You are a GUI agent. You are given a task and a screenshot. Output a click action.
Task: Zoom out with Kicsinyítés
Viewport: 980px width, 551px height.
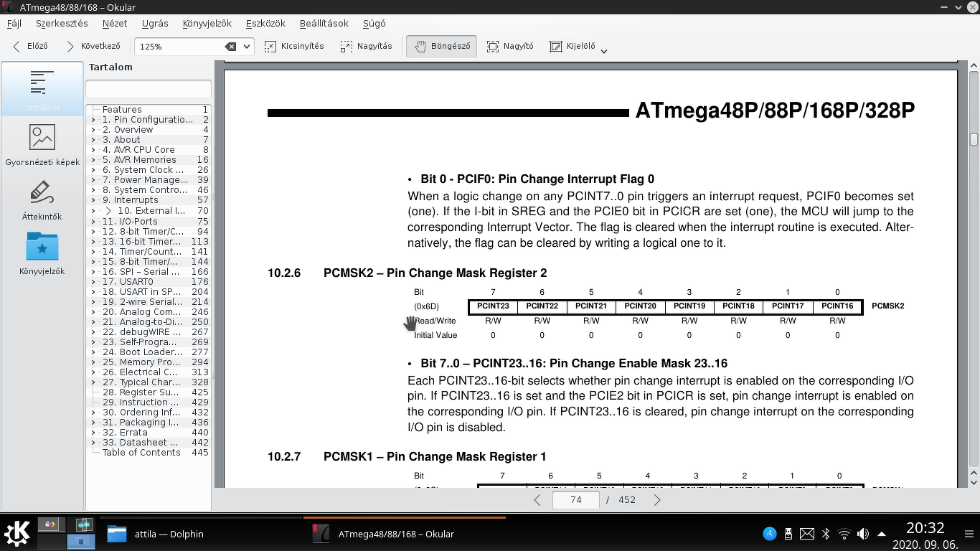pyautogui.click(x=294, y=46)
